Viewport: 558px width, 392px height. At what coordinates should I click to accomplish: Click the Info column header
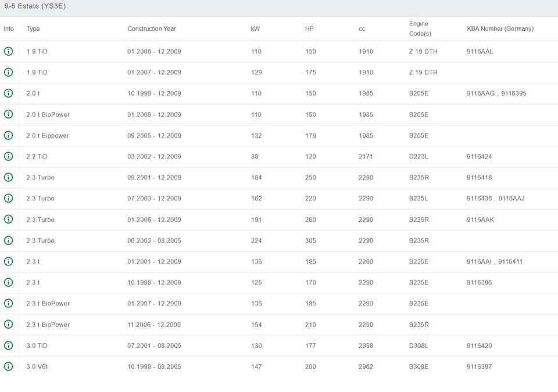click(9, 29)
